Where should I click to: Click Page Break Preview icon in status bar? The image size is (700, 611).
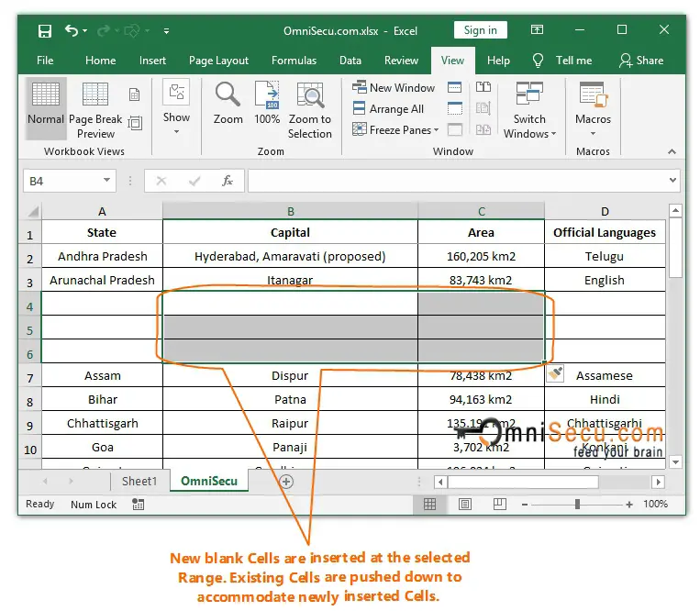[500, 505]
